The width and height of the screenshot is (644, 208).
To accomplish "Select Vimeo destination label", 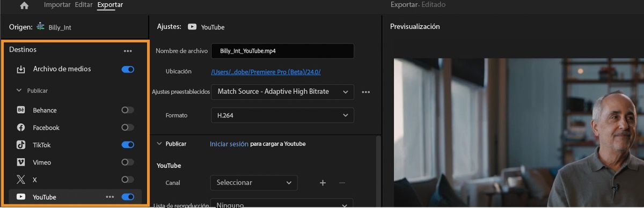I will click(42, 162).
